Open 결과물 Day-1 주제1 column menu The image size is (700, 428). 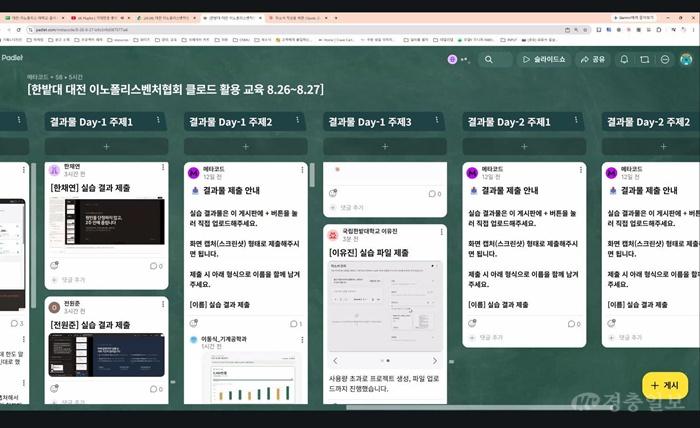point(158,120)
